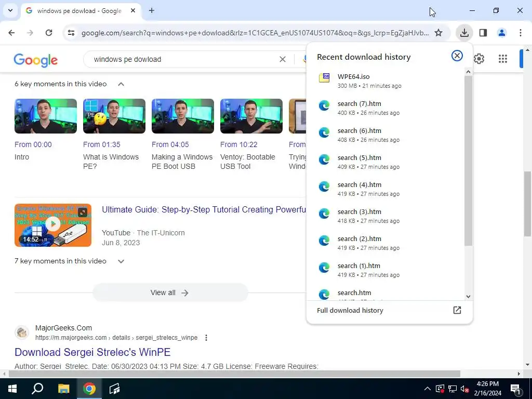532x399 pixels.
Task: Open the Chrome downloads toolbar icon
Action: click(x=464, y=33)
